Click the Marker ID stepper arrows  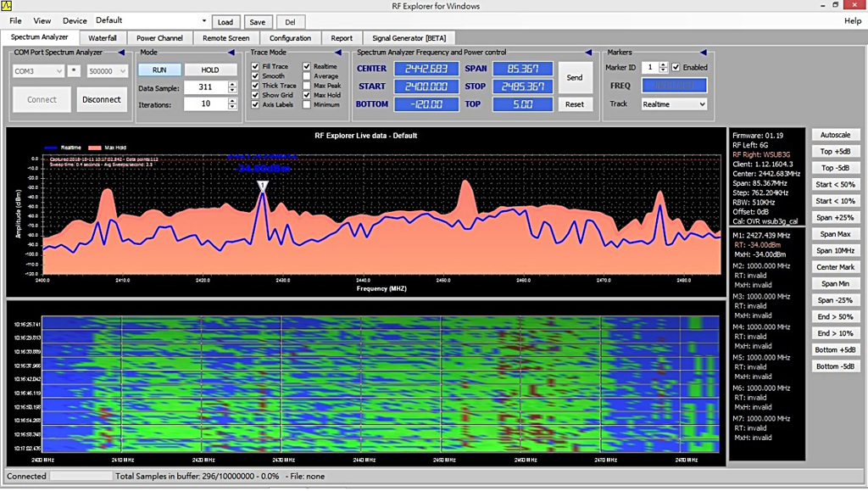click(663, 68)
